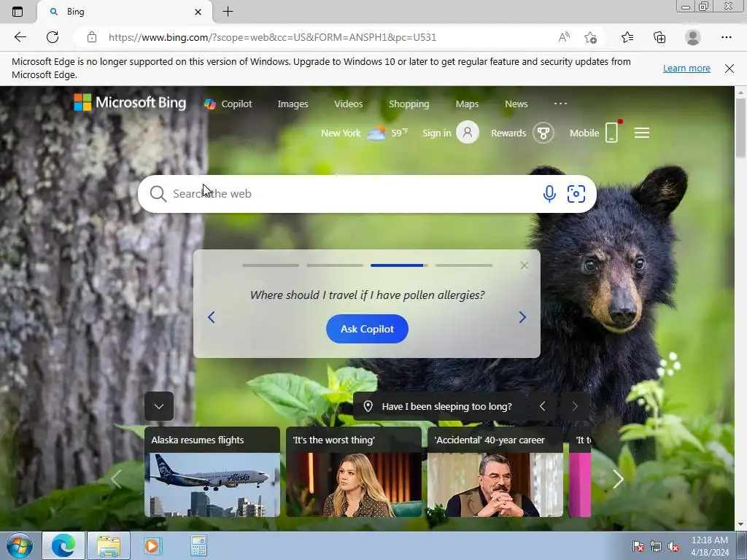The height and width of the screenshot is (560, 747).
Task: Click the page vertical scrollbar thumb
Action: [x=740, y=127]
